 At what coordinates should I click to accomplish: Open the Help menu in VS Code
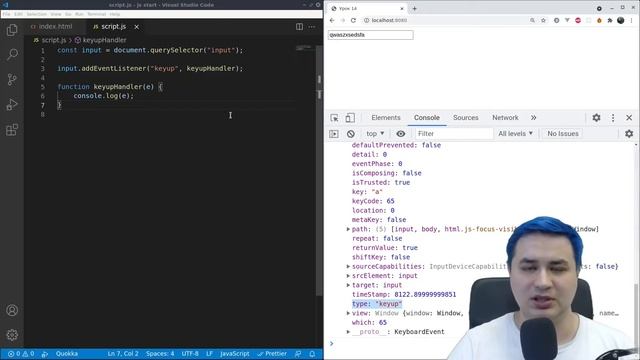point(115,14)
